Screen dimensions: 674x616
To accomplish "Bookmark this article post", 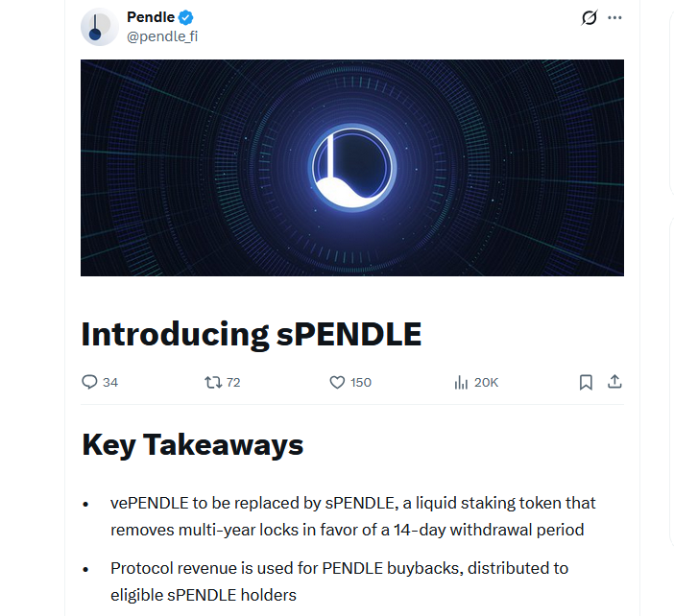I will click(x=586, y=382).
